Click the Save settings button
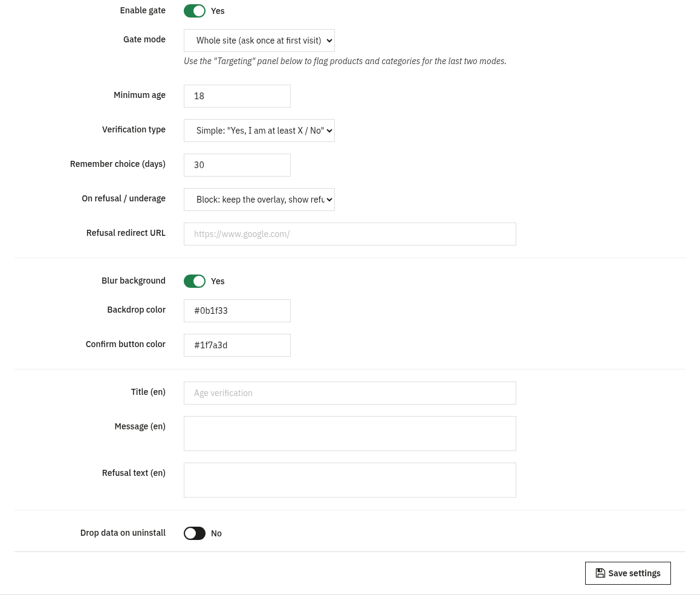Image resolution: width=700 pixels, height=595 pixels. click(627, 573)
